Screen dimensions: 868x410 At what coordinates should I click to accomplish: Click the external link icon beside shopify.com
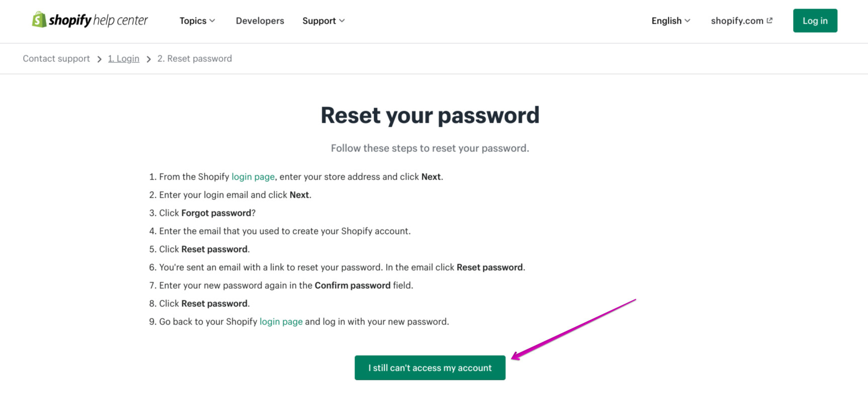pyautogui.click(x=769, y=21)
